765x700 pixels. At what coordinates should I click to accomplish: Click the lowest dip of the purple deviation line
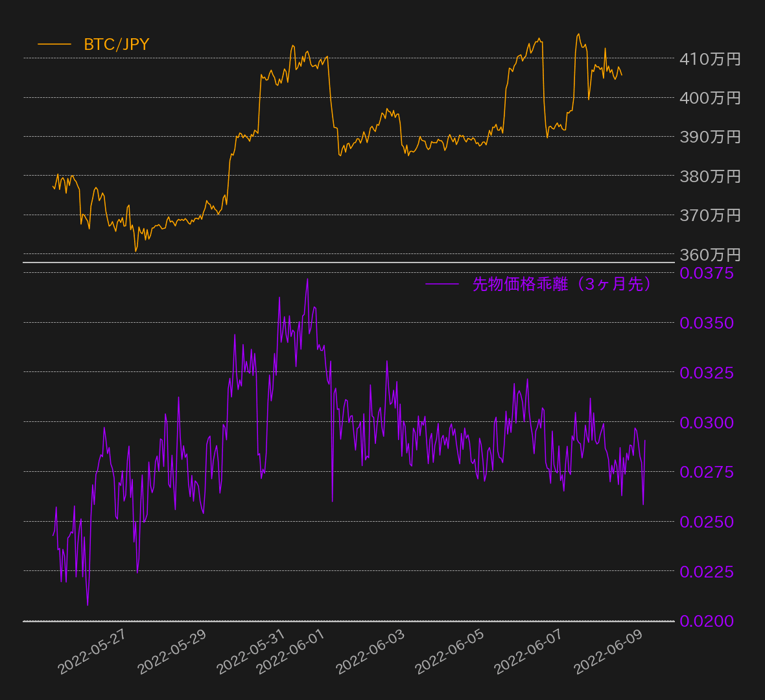[x=86, y=603]
